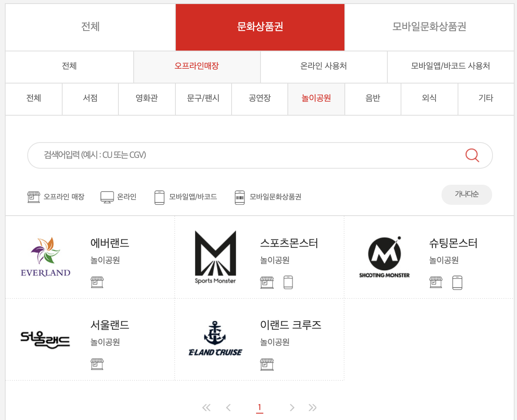517x420 pixels.
Task: Click the 가나다순 sort button
Action: (x=466, y=194)
